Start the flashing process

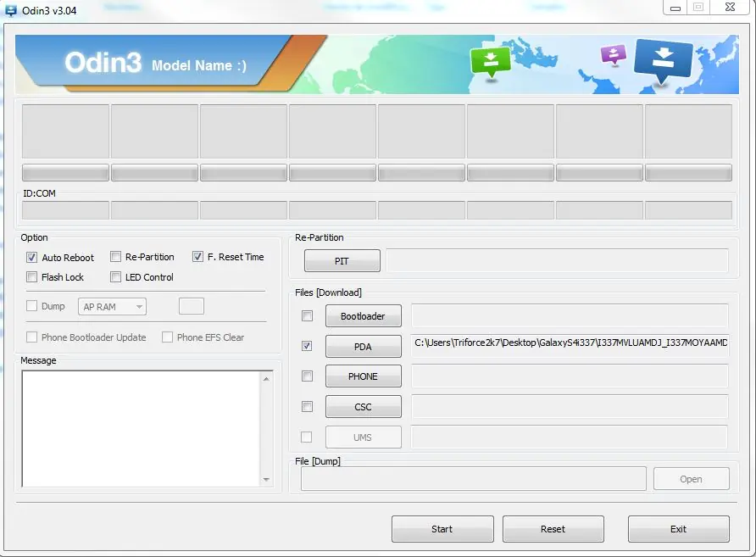pyautogui.click(x=442, y=529)
